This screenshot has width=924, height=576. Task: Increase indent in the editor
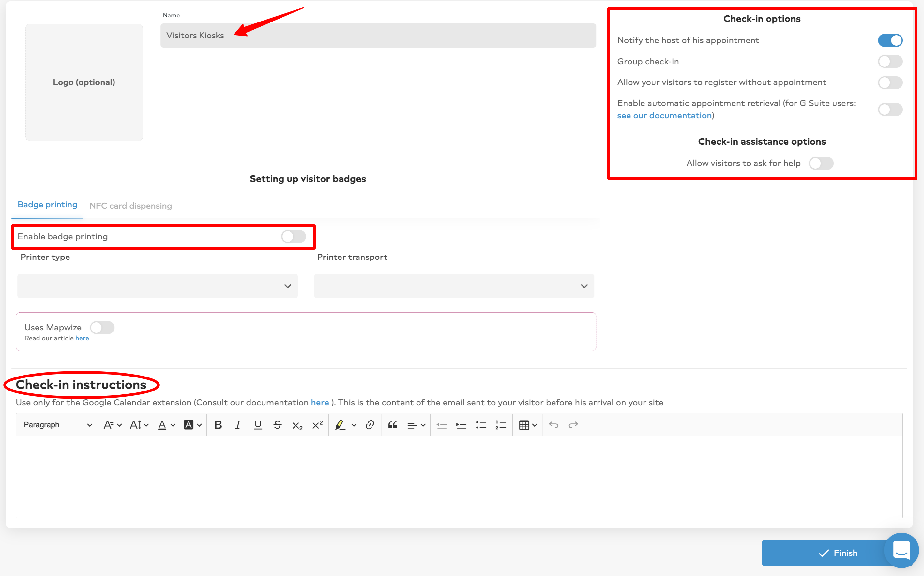coord(461,425)
